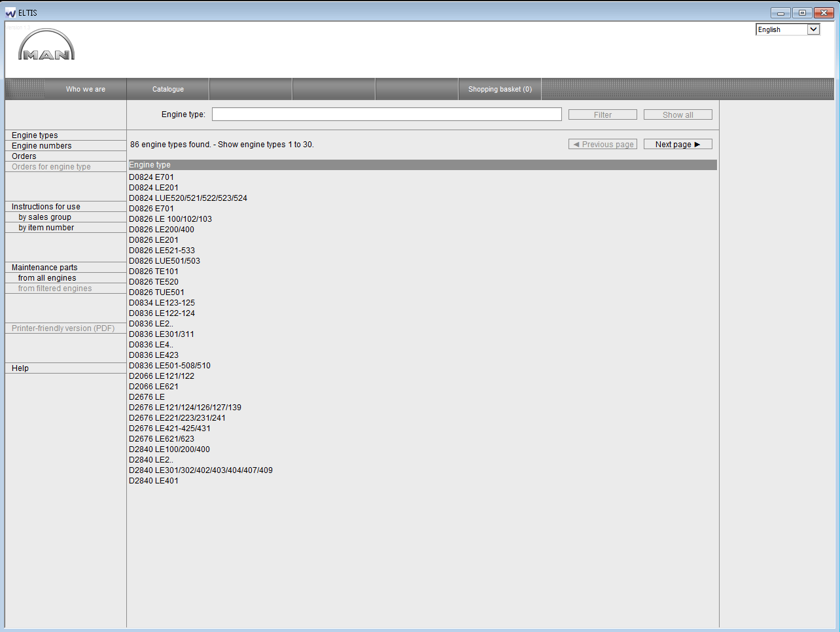Select engine D2676 LE421-425/431

click(169, 429)
